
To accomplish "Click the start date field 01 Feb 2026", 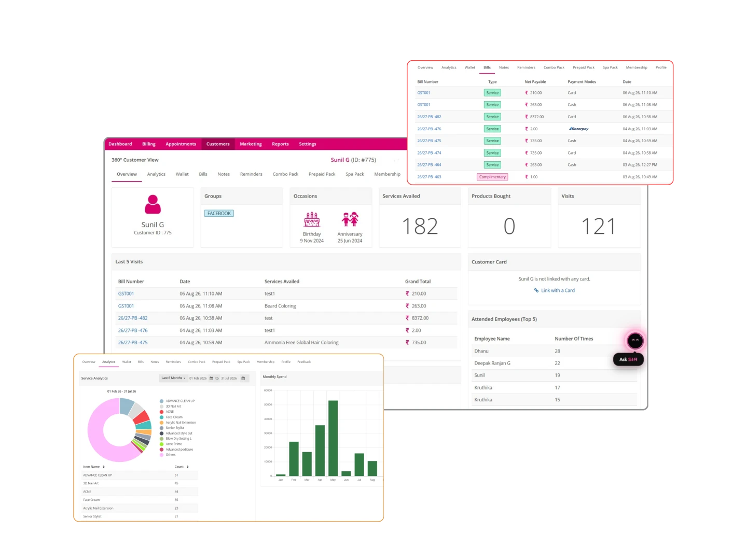I will 198,378.
